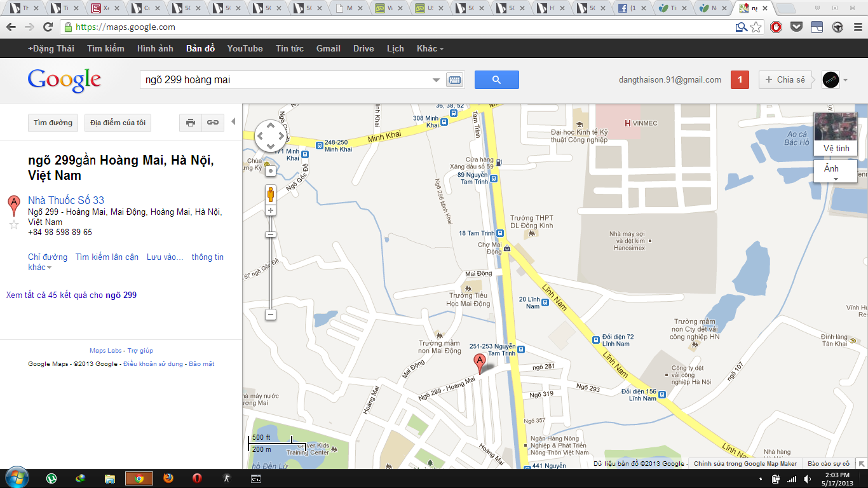Open uTorrent from taskbar
868x488 pixels.
pos(51,478)
